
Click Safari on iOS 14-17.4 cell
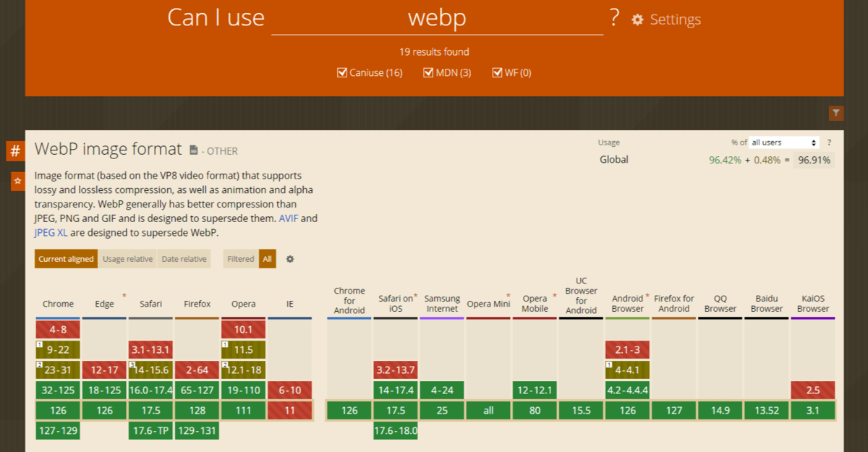pos(396,391)
